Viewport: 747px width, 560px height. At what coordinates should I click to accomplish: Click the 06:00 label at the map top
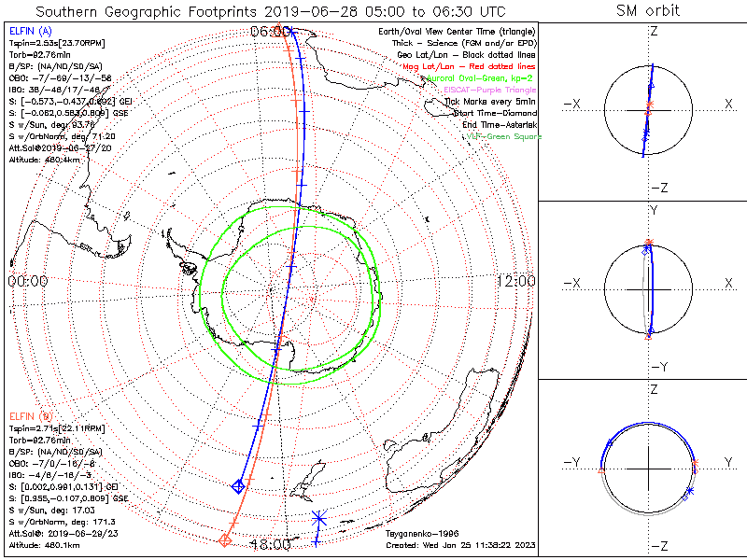[x=272, y=31]
